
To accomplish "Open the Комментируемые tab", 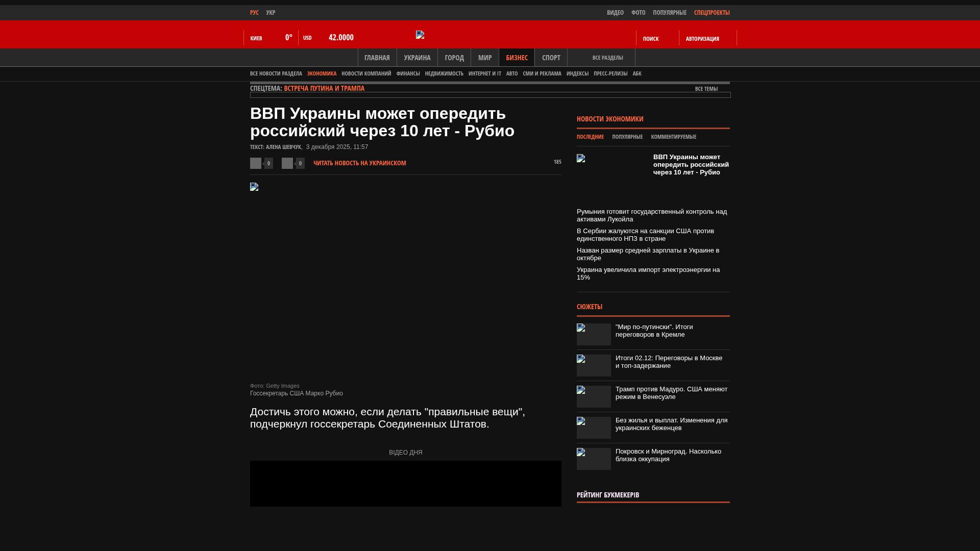I will point(673,137).
